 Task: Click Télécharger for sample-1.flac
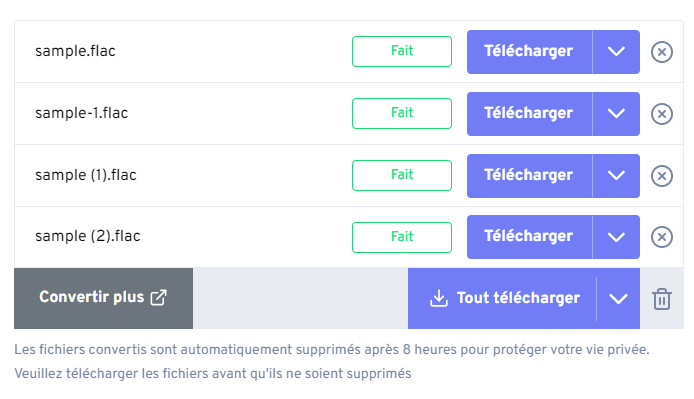point(529,114)
